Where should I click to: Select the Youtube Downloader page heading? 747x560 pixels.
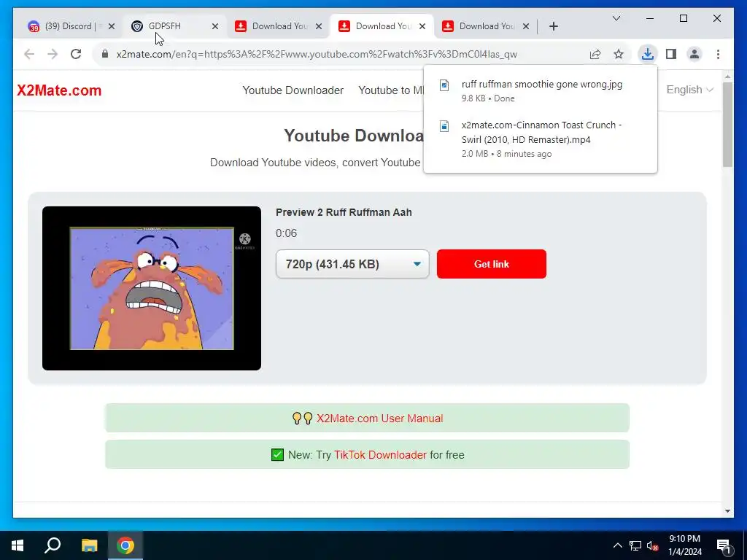(x=354, y=136)
